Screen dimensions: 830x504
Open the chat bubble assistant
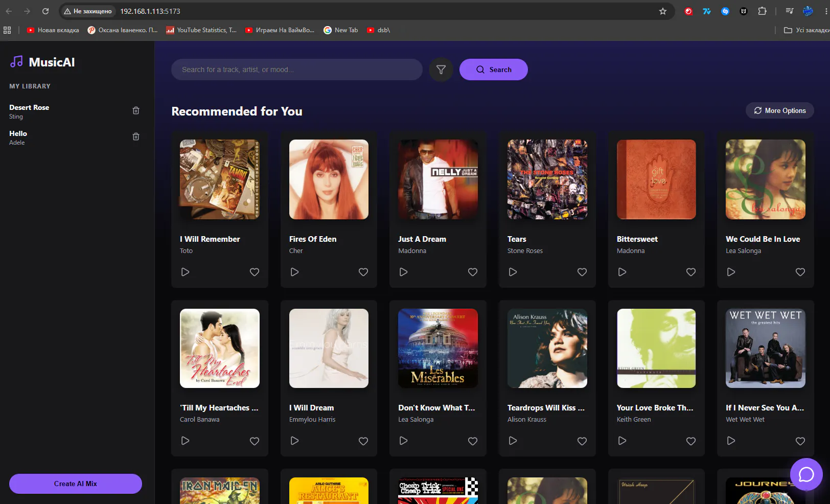click(806, 474)
